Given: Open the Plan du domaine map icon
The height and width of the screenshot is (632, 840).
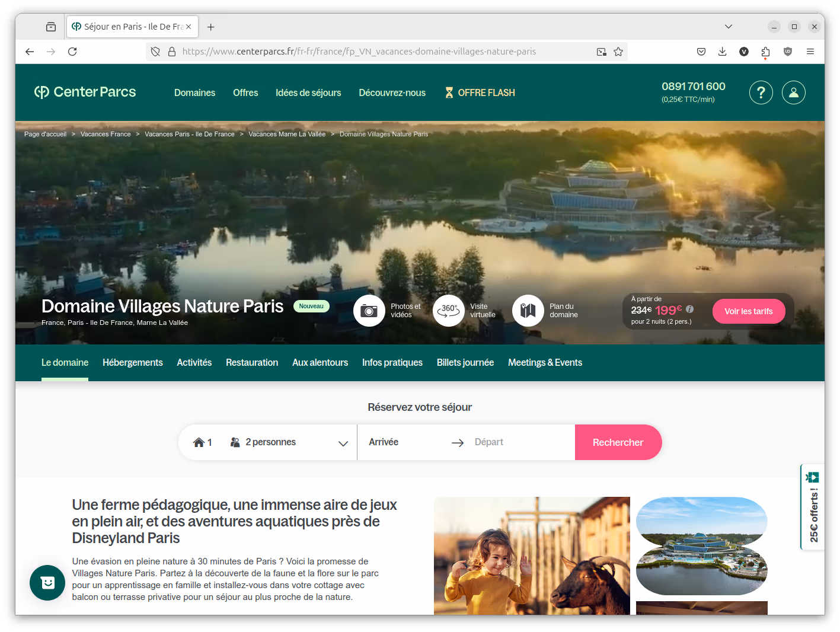Looking at the screenshot, I should [x=528, y=311].
